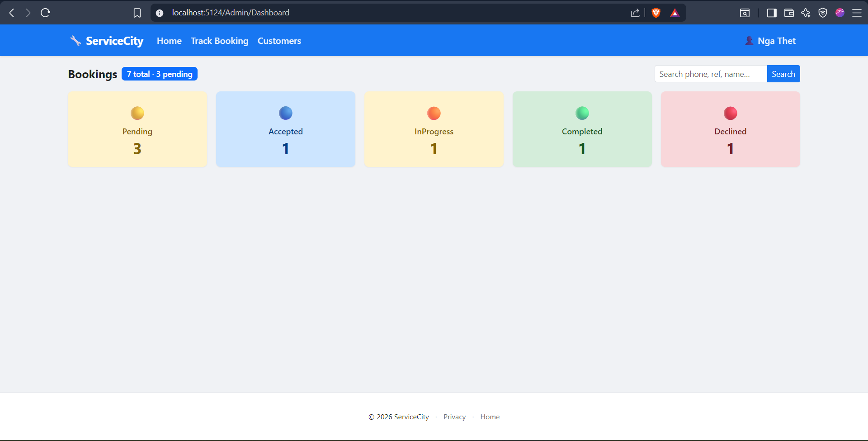Viewport: 868px width, 441px height.
Task: Open the browser profile avatar
Action: pos(840,13)
